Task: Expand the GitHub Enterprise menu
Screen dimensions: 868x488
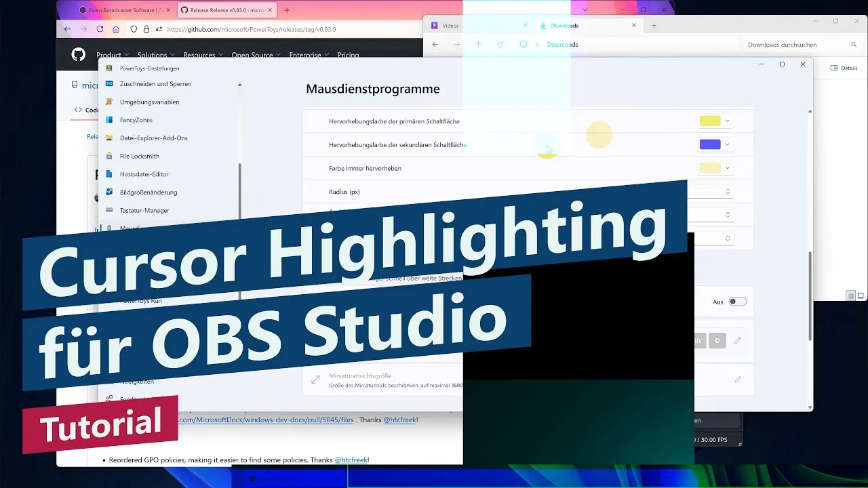Action: tap(309, 55)
